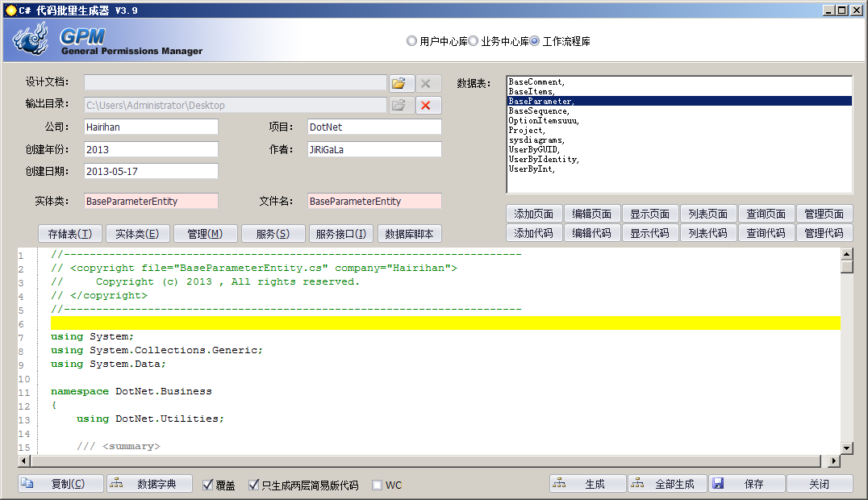The height and width of the screenshot is (500, 868).
Task: Click the creation date field 2013-05-17
Action: [x=151, y=171]
